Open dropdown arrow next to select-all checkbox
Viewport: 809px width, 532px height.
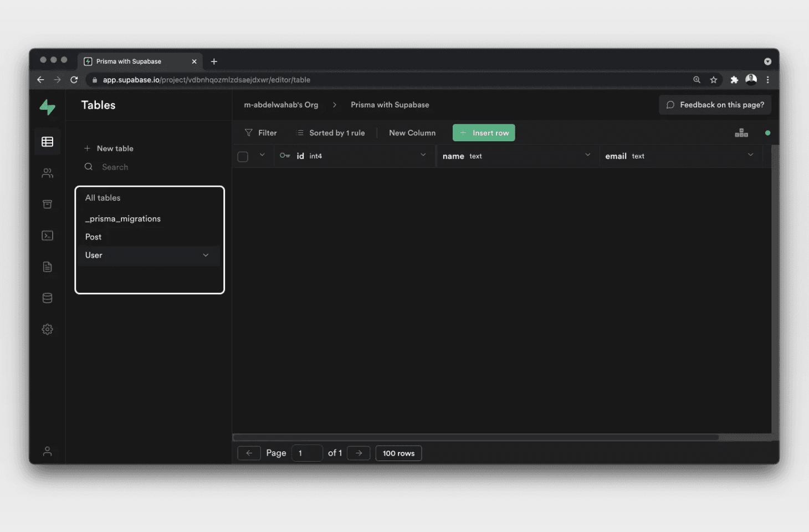tap(262, 155)
